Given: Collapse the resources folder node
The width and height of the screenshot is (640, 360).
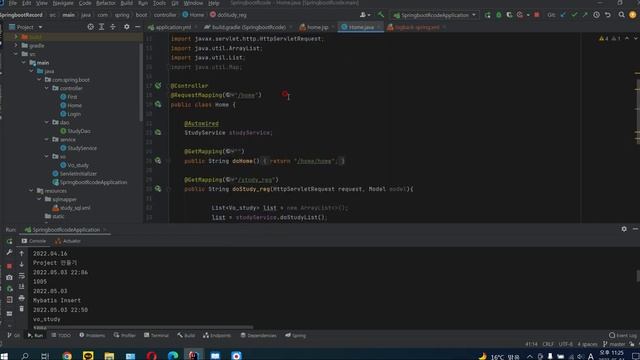Looking at the screenshot, I should [31, 191].
